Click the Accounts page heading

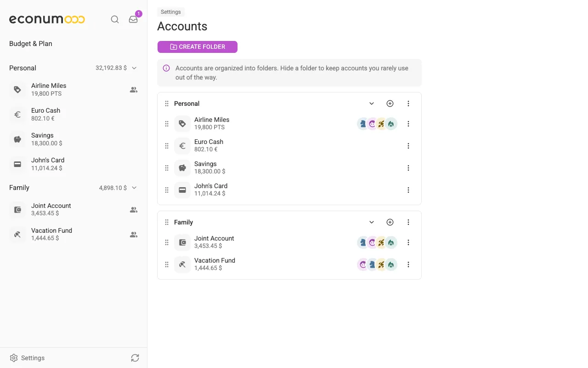click(182, 26)
